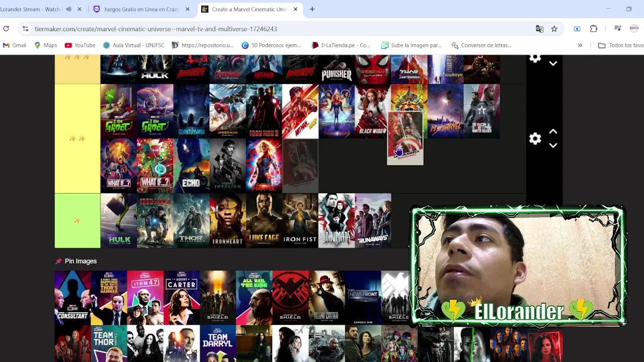Click the three-star orange tier label
The image size is (644, 362).
coord(77,69)
